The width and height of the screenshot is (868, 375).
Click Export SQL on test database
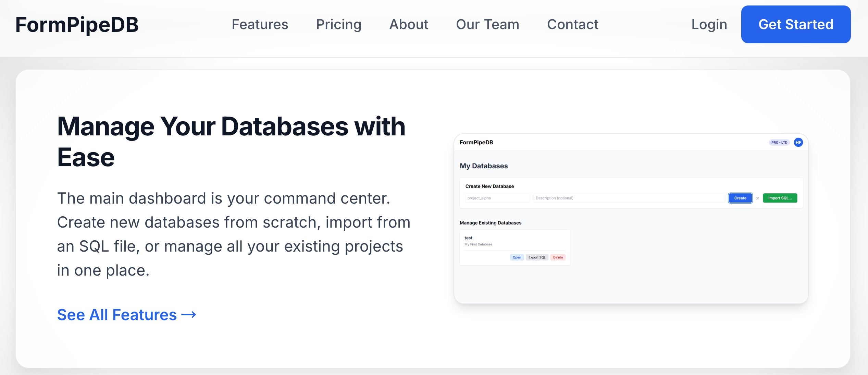tap(537, 257)
